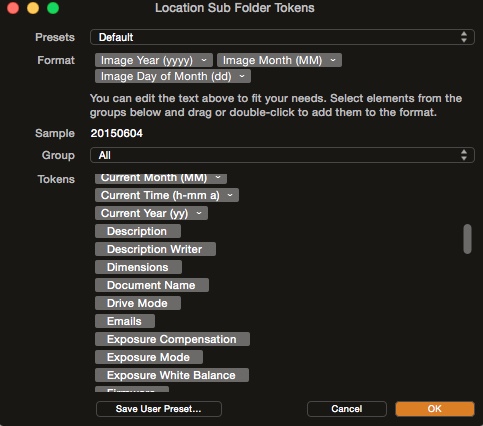Select the Exposure White Balance token
The image size is (483, 426).
(172, 375)
